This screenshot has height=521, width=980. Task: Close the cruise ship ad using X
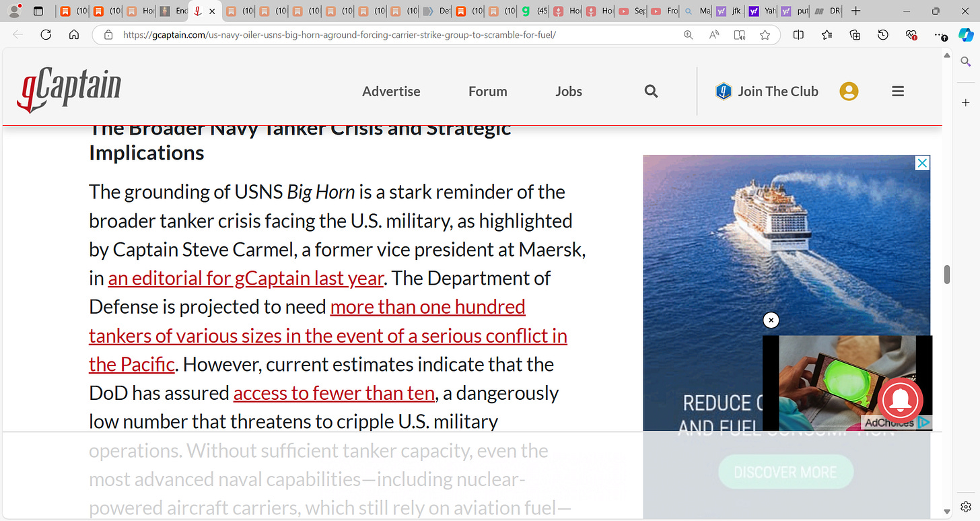click(x=923, y=163)
